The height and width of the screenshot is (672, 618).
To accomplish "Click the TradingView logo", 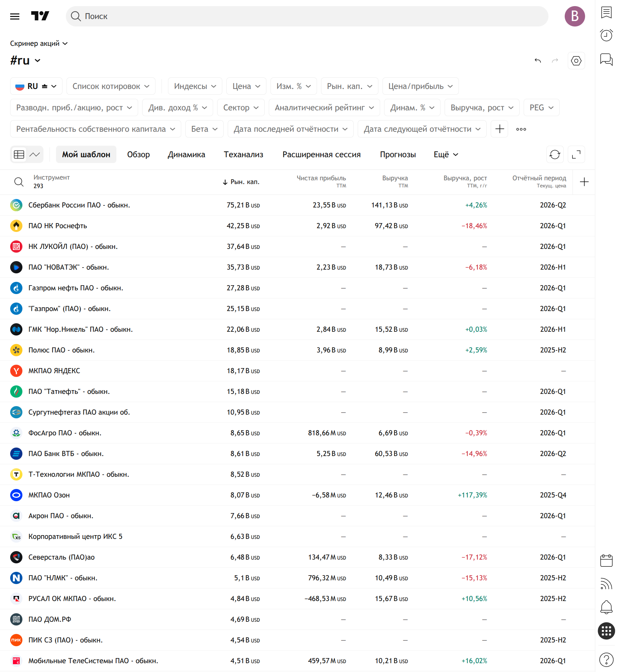I will 40,16.
